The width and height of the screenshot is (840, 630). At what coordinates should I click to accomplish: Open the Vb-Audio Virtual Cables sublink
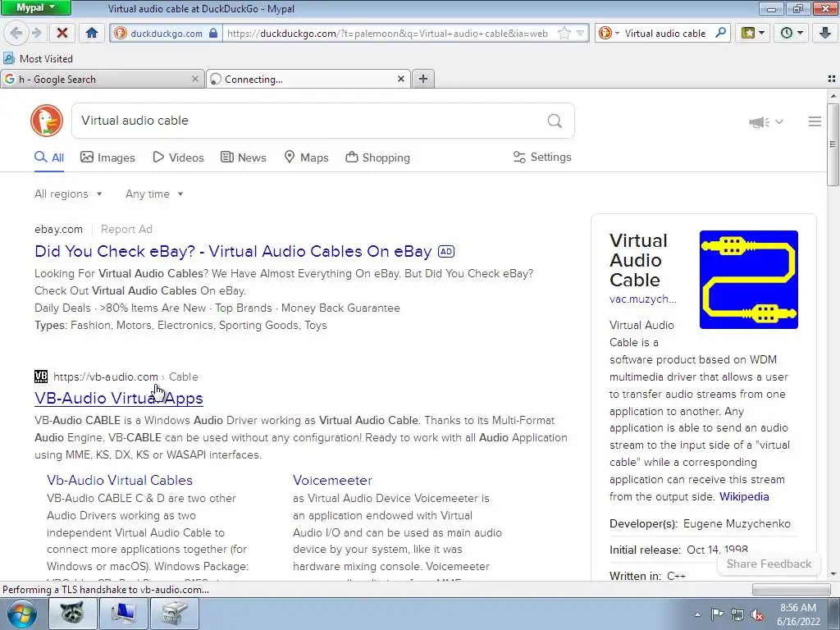click(x=120, y=480)
